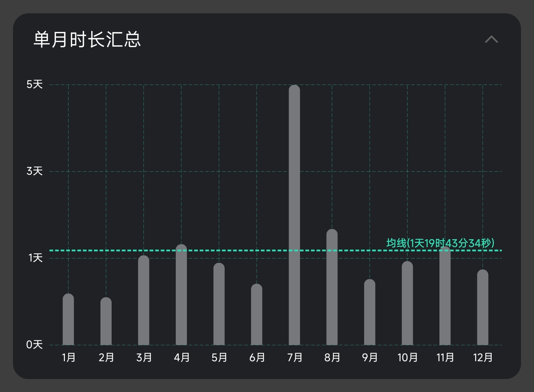Tap the 9月 bar
This screenshot has height=392, width=534.
click(370, 312)
